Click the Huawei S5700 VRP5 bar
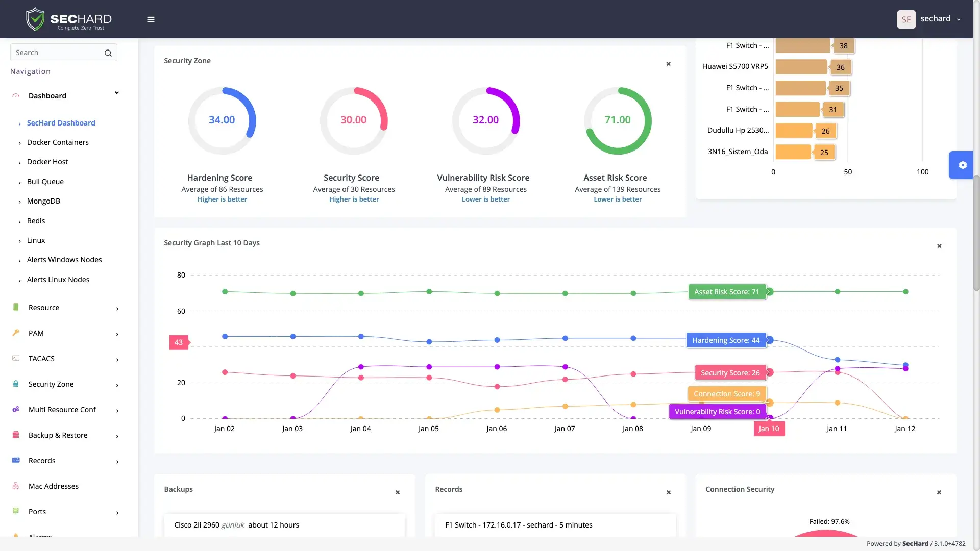This screenshot has width=980, height=551. click(801, 67)
